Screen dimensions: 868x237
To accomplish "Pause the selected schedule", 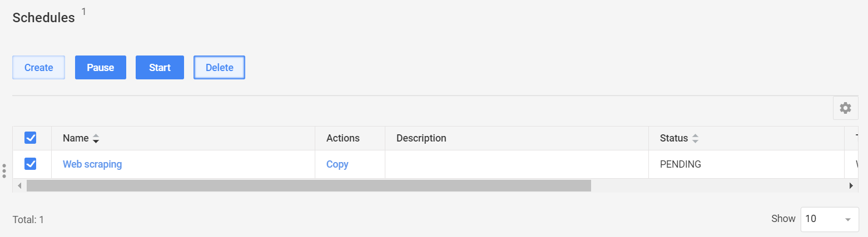I will (x=101, y=68).
